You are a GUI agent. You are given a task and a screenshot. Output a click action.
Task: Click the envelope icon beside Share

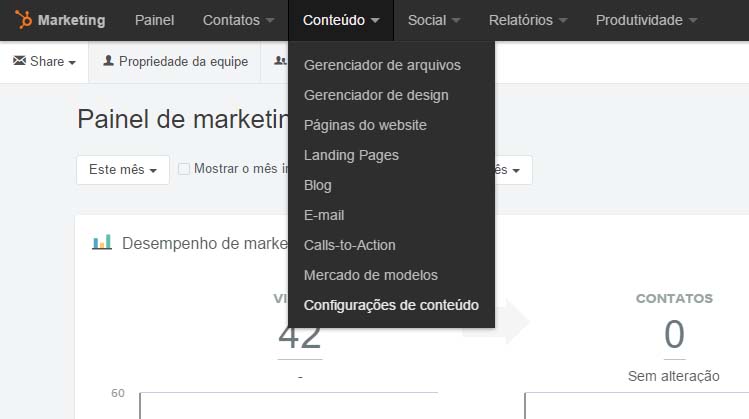[20, 61]
